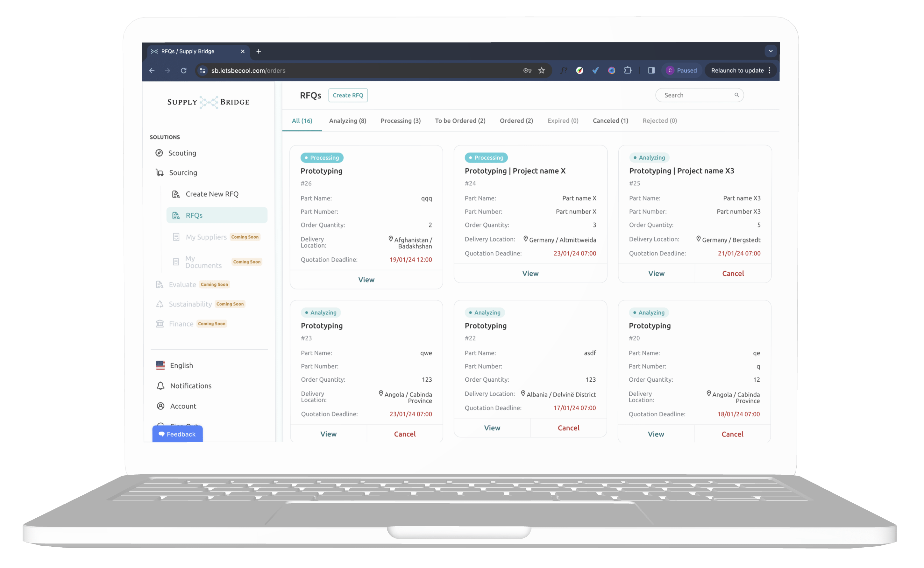Open the blue Feedback widget
924x568 pixels.
click(x=177, y=434)
